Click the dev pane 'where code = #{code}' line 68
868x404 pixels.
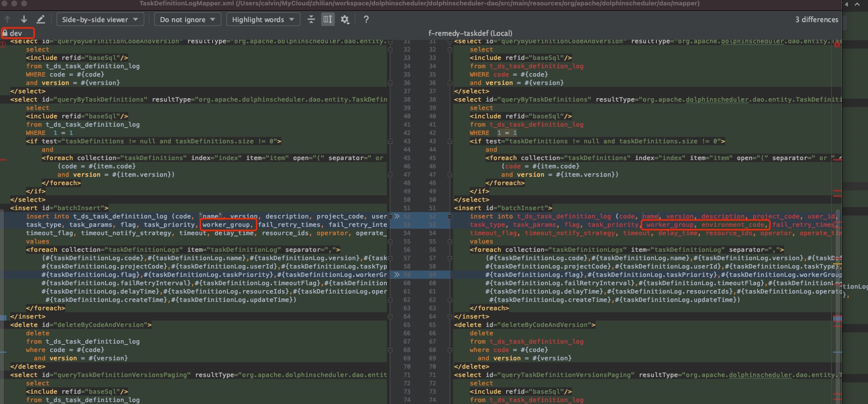click(65, 350)
